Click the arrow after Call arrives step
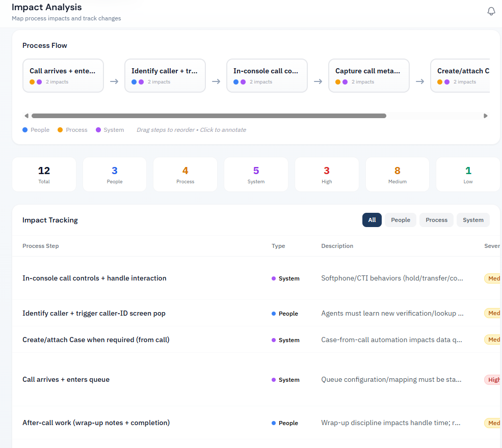Viewport: 502px width, 448px height. [x=114, y=81]
